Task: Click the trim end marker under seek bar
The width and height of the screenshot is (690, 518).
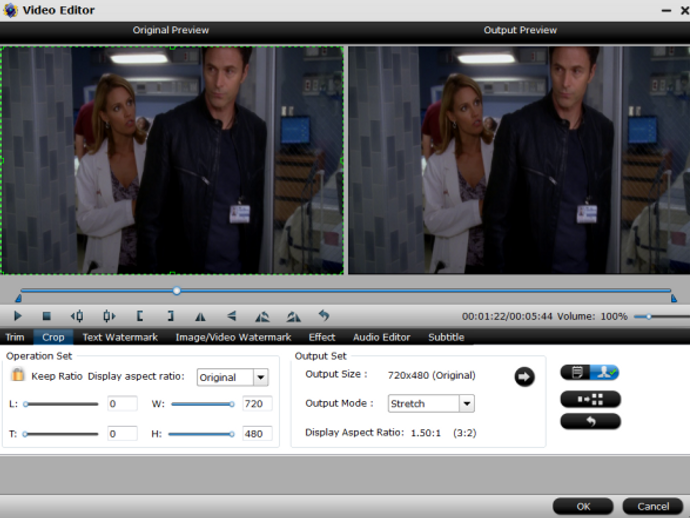Action: click(x=674, y=298)
